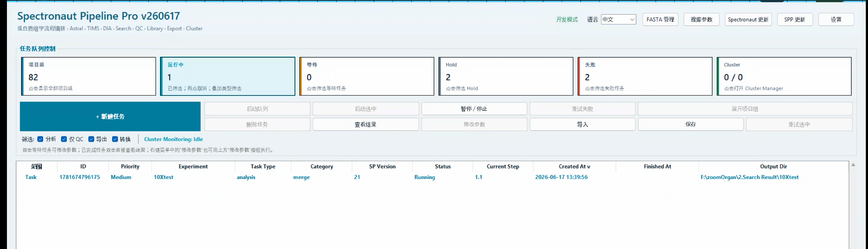
Task: Click the merge category cell
Action: point(301,177)
